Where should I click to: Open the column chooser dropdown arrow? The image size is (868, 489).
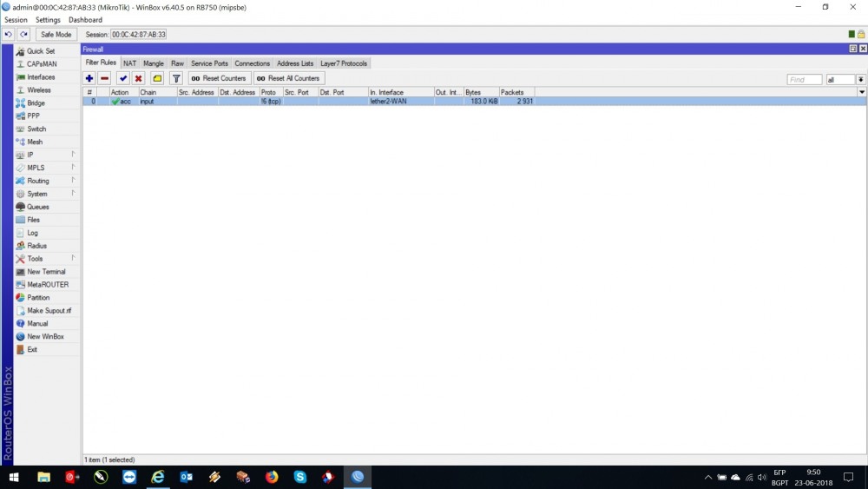coord(861,91)
